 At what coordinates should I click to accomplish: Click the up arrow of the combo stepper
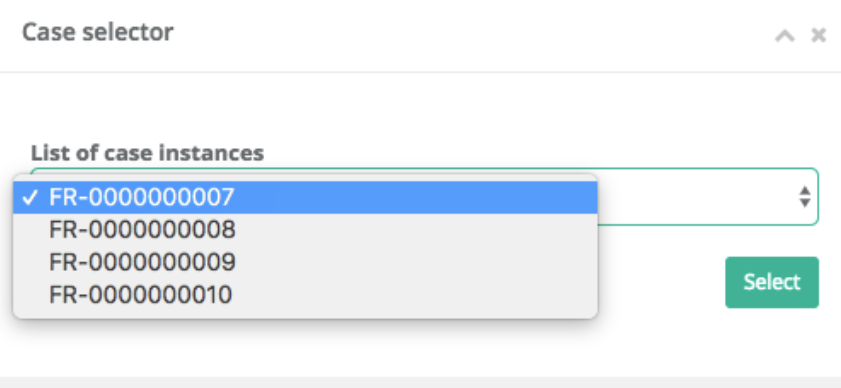[x=805, y=191]
